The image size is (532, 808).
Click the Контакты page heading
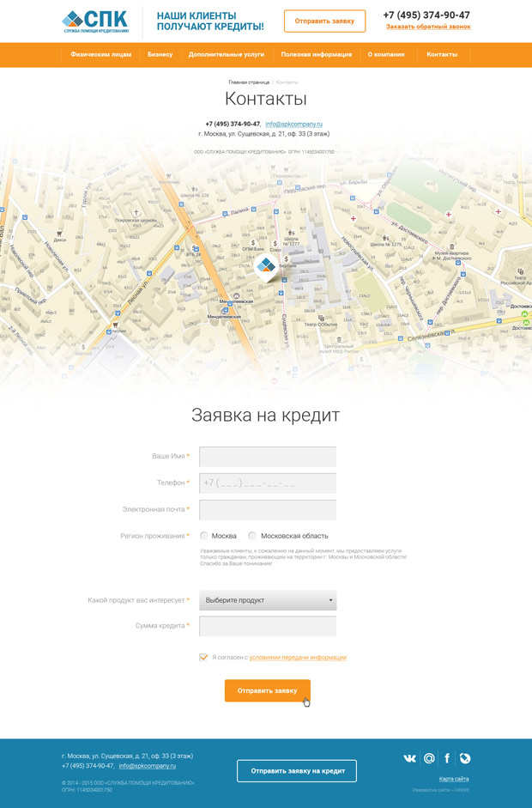tap(266, 99)
